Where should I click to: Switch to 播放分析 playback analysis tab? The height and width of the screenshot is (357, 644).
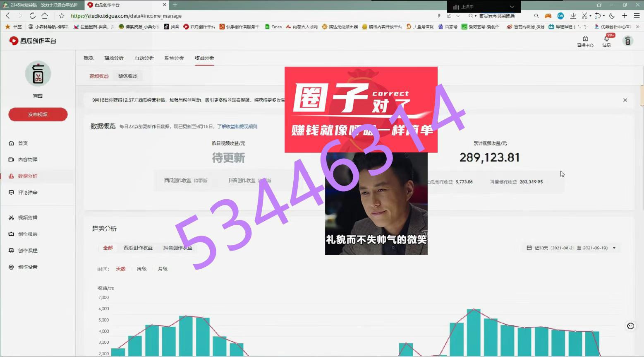pyautogui.click(x=114, y=58)
